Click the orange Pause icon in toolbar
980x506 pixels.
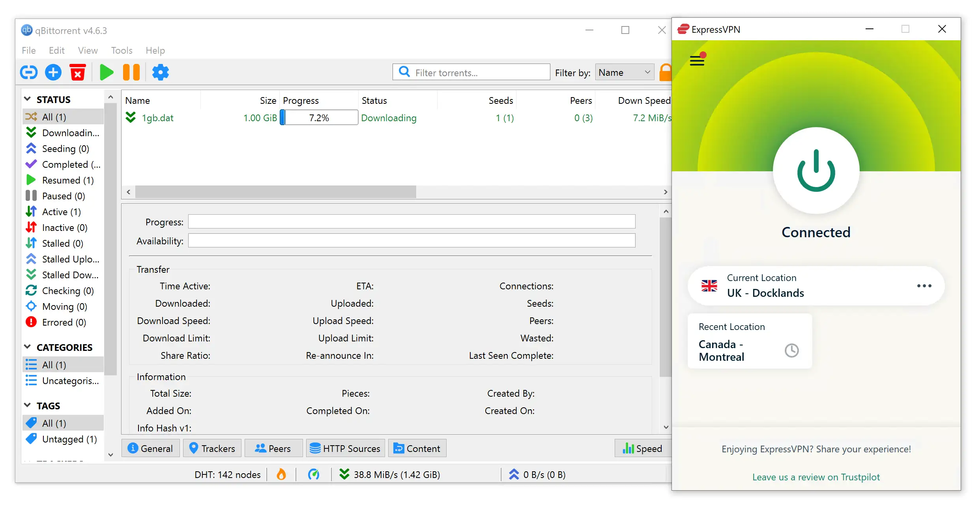pos(131,72)
